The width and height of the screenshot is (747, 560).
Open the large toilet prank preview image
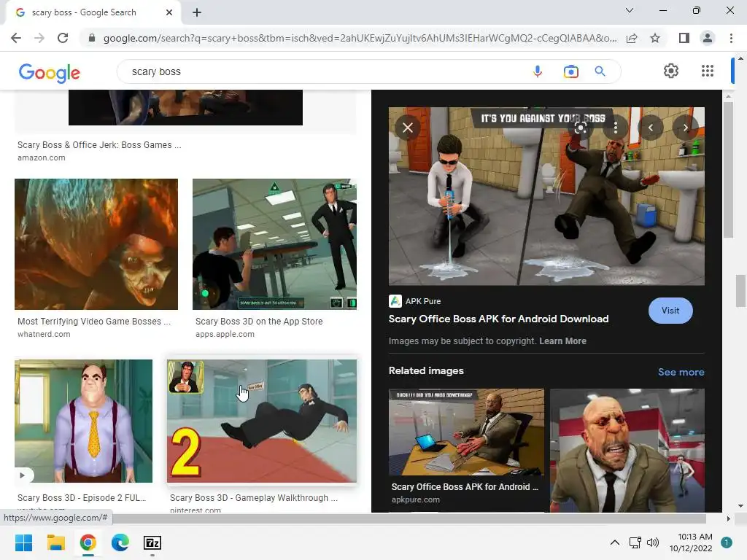click(x=546, y=196)
